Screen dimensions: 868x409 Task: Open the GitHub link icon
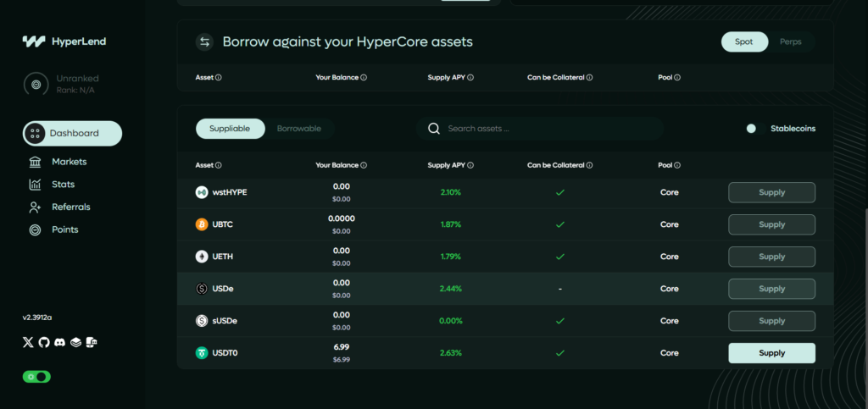point(44,343)
